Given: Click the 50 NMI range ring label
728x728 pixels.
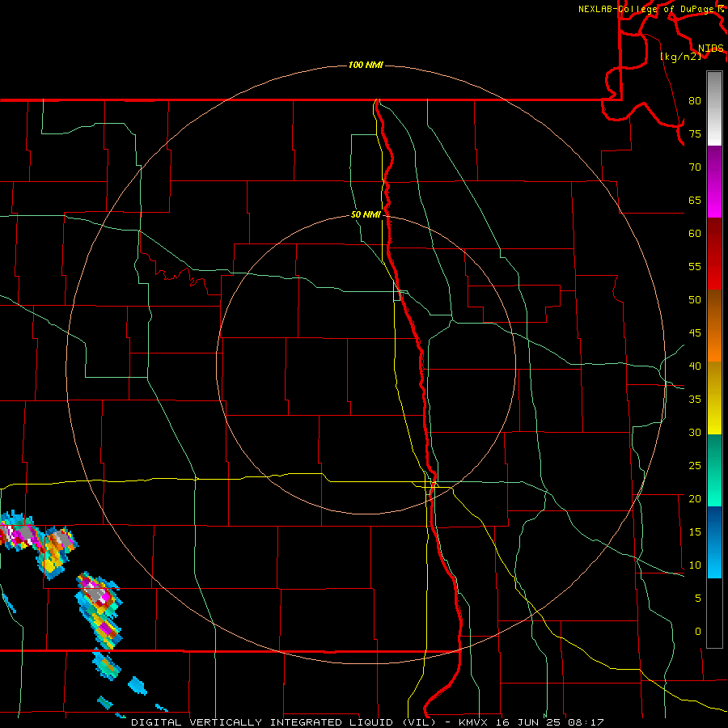Looking at the screenshot, I should click(366, 214).
